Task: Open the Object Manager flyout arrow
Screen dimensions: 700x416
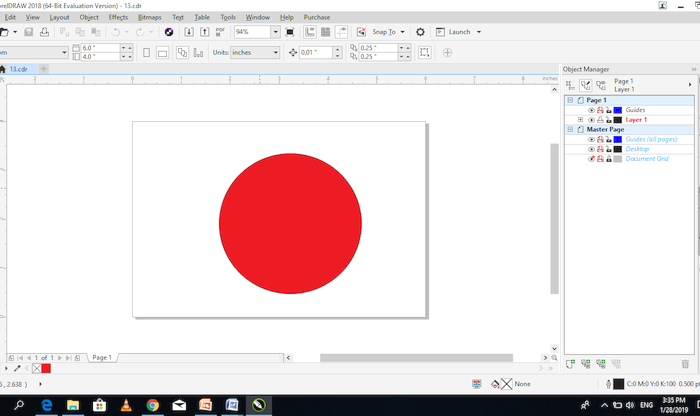Action: (690, 85)
